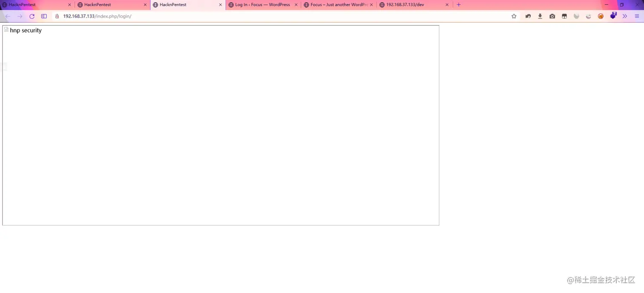Close the Log In Focus WordPress tab

tap(296, 5)
